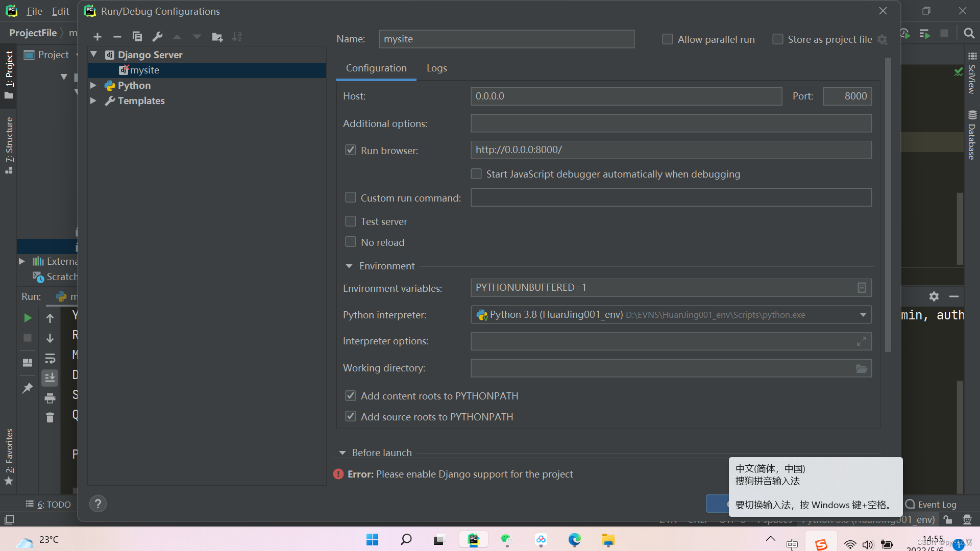Screen dimensions: 980x551
Task: Open Microsoft Edge from the taskbar
Action: 574,540
